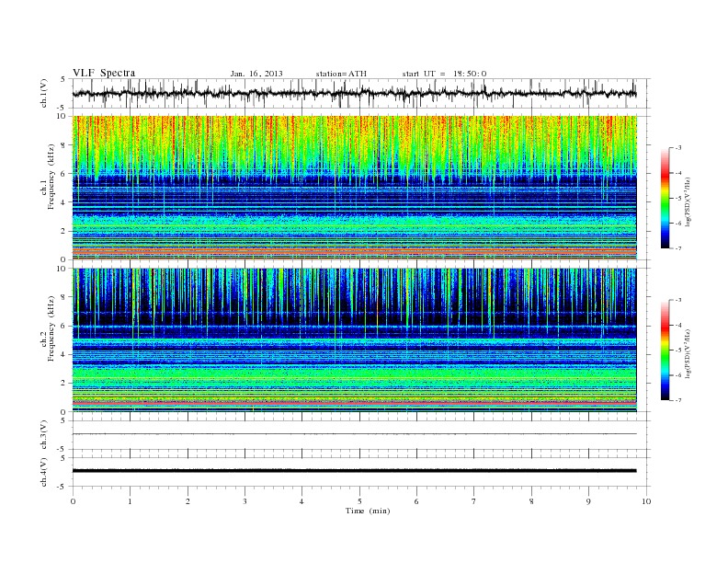
Task: Click time axis tick label '4'
Action: click(x=301, y=501)
